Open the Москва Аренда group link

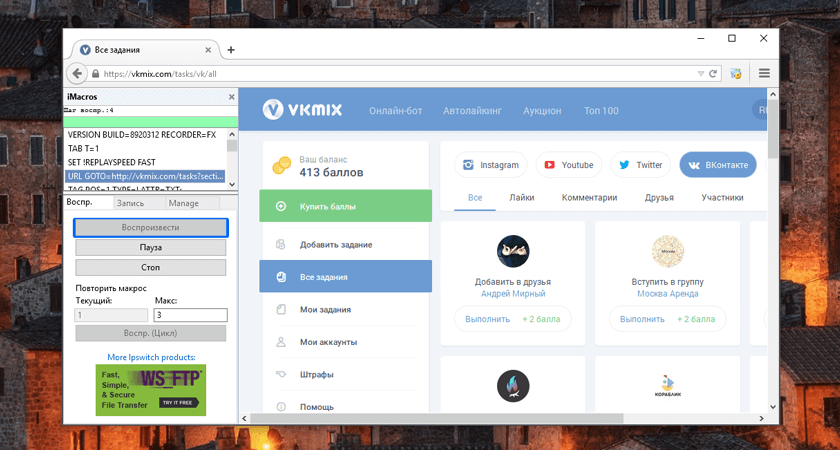tap(668, 294)
